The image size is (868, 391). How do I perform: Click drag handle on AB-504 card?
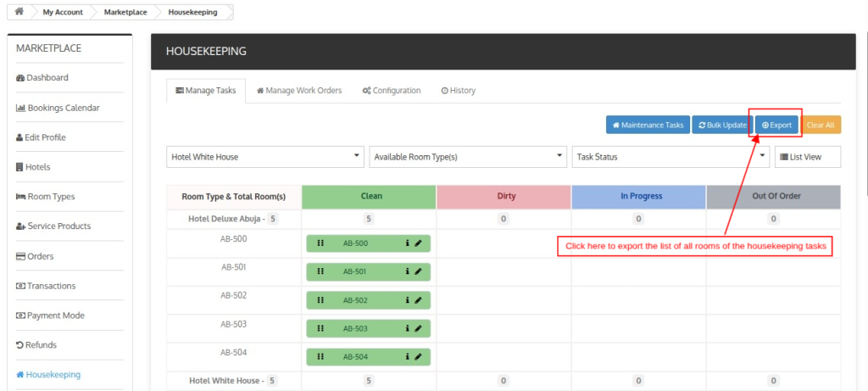pyautogui.click(x=320, y=357)
